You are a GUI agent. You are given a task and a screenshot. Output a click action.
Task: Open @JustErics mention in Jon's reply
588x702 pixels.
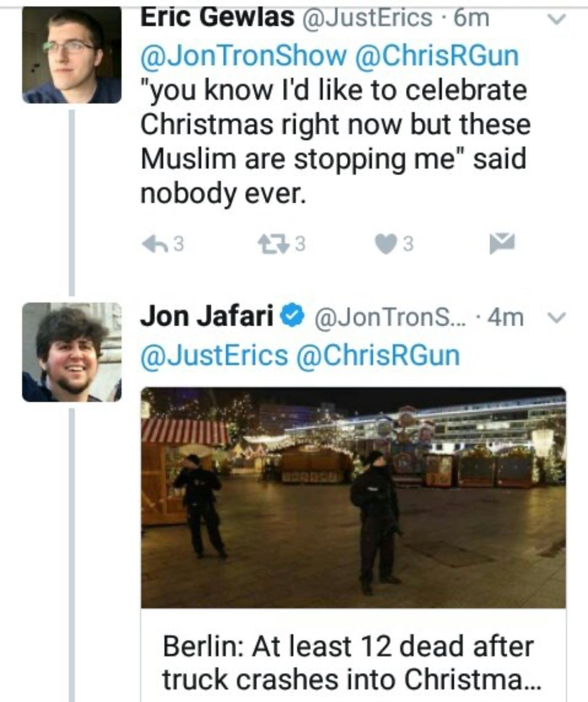(214, 355)
